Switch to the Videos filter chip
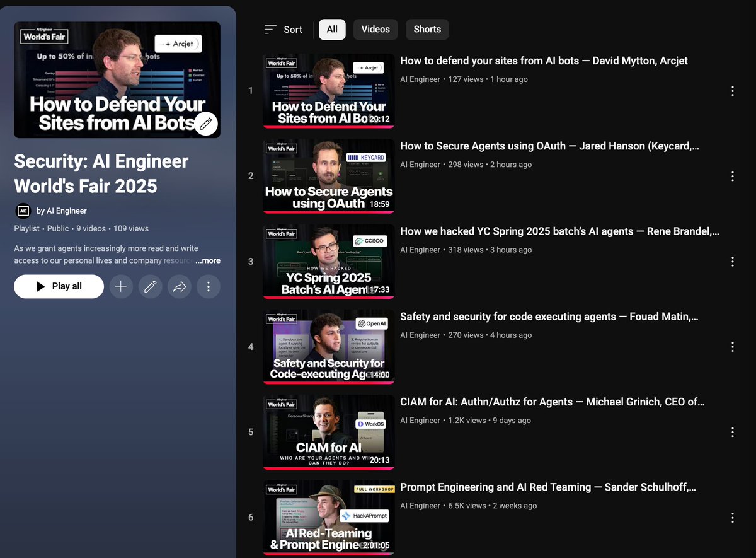Image resolution: width=756 pixels, height=558 pixels. point(375,29)
